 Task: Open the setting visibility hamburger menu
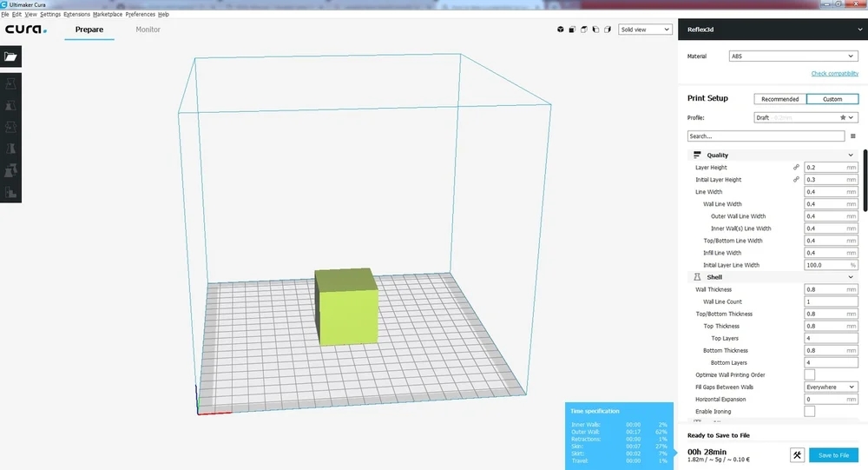(x=853, y=136)
